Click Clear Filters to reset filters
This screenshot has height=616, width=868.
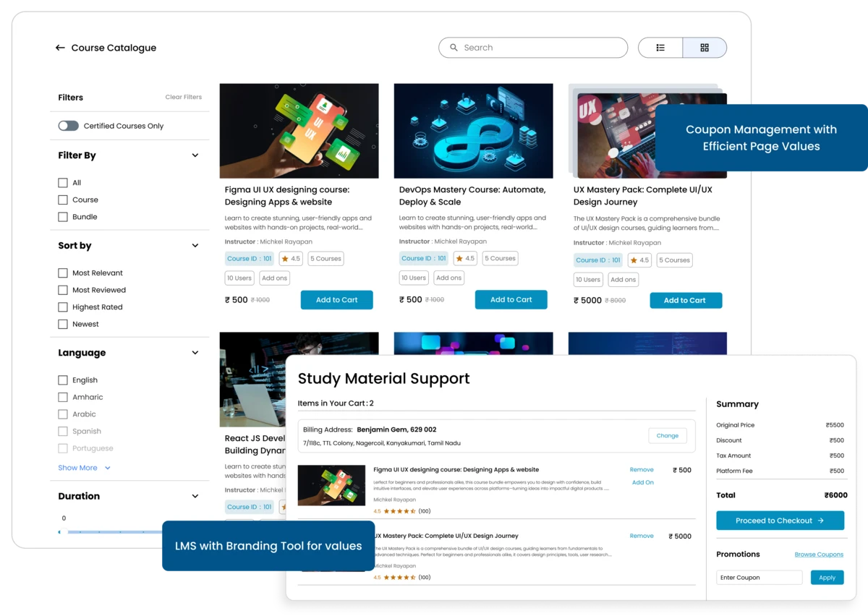pyautogui.click(x=183, y=96)
